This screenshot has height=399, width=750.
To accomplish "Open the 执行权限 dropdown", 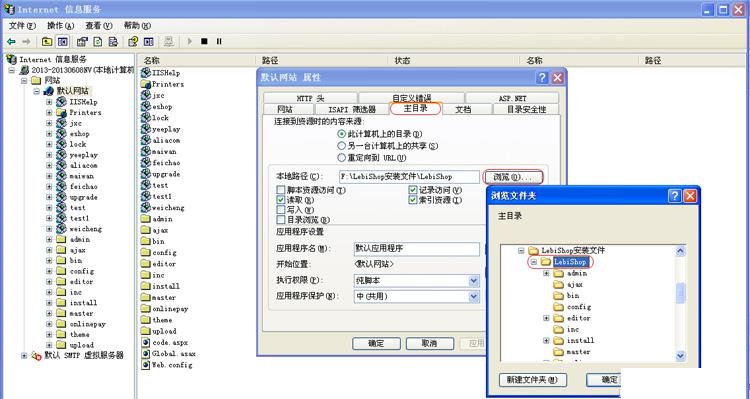I will click(x=474, y=280).
